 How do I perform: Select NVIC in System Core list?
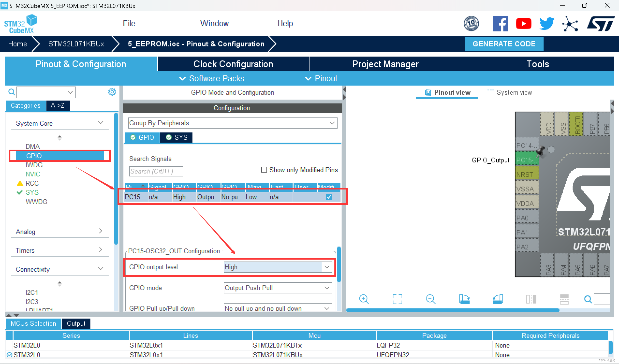(33, 174)
